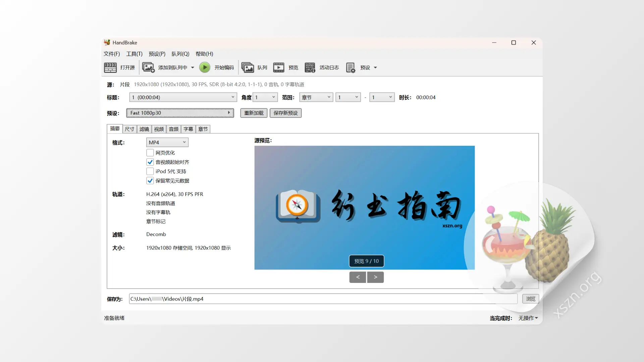Open the 活动日志 activity log icon
644x362 pixels.
click(310, 67)
